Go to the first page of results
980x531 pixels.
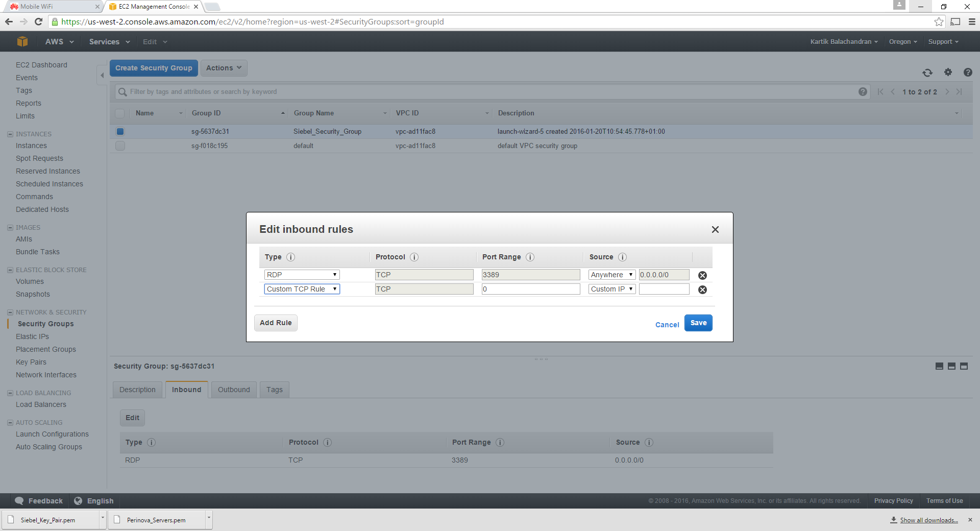tap(880, 92)
